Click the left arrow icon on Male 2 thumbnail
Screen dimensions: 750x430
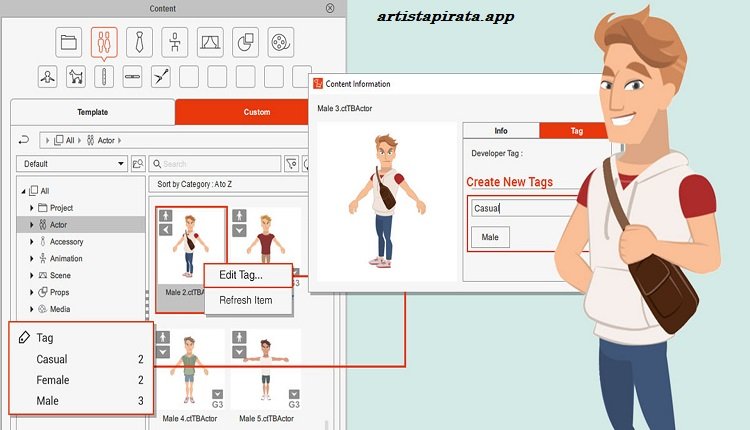[x=165, y=230]
